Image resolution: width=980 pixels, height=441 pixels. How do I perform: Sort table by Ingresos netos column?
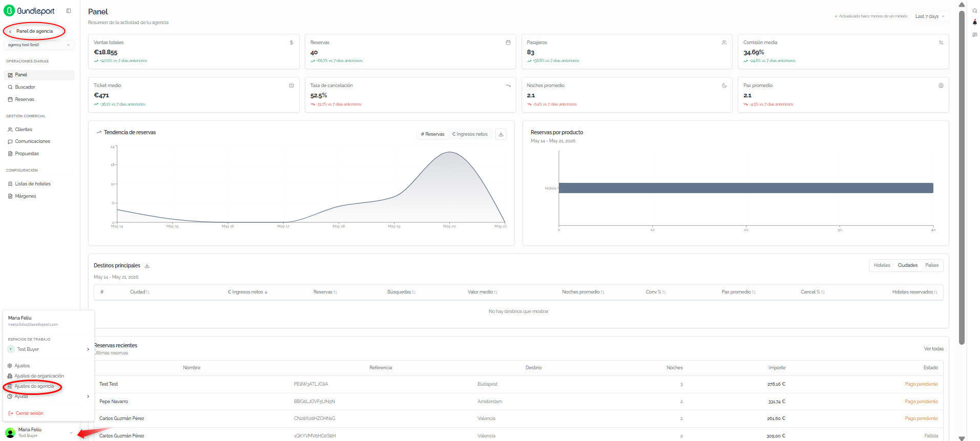tap(247, 292)
